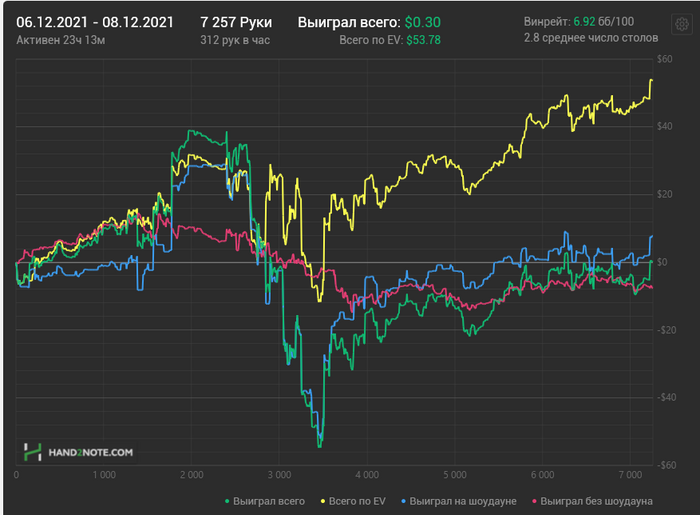Screen dimensions: 700x515
Task: Click the date range 06.12.2021 - 08.12.2021
Action: click(95, 22)
